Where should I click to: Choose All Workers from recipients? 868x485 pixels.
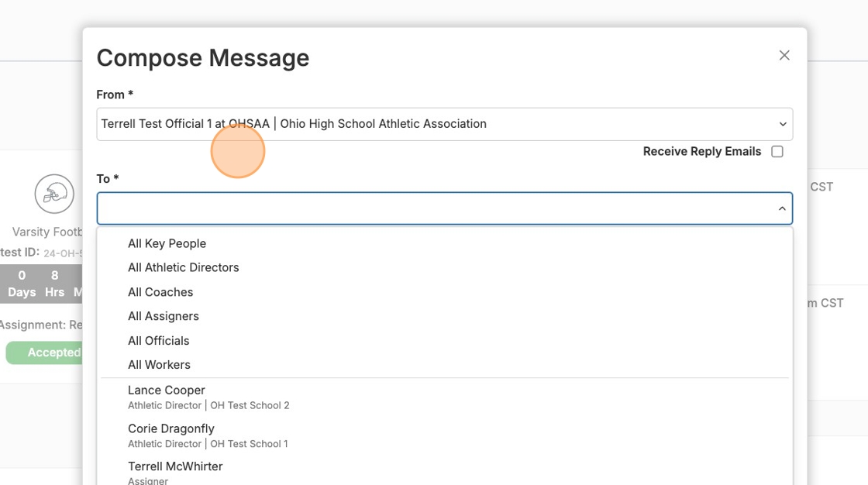click(159, 365)
